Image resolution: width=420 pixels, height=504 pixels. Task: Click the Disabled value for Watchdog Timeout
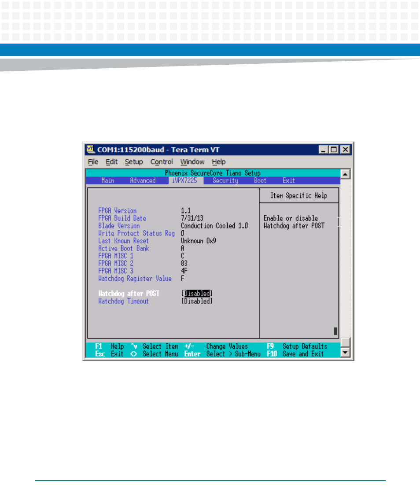point(197,301)
